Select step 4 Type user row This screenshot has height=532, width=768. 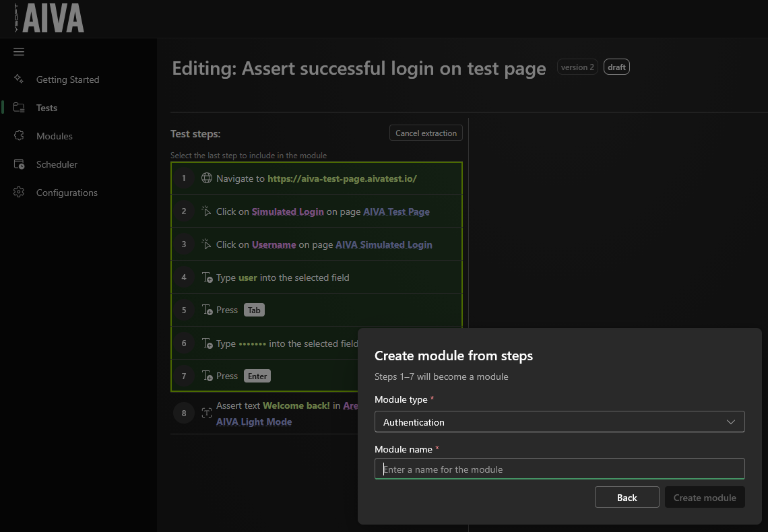pos(317,277)
